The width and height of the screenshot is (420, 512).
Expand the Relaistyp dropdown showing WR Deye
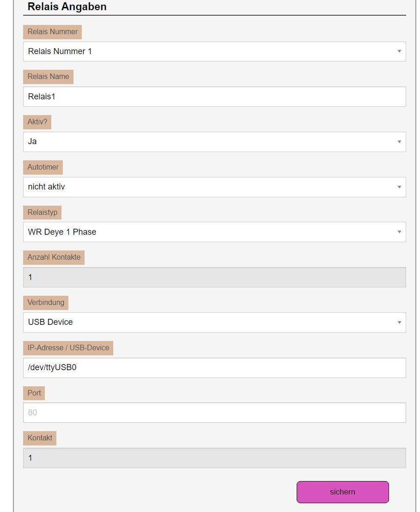(214, 232)
